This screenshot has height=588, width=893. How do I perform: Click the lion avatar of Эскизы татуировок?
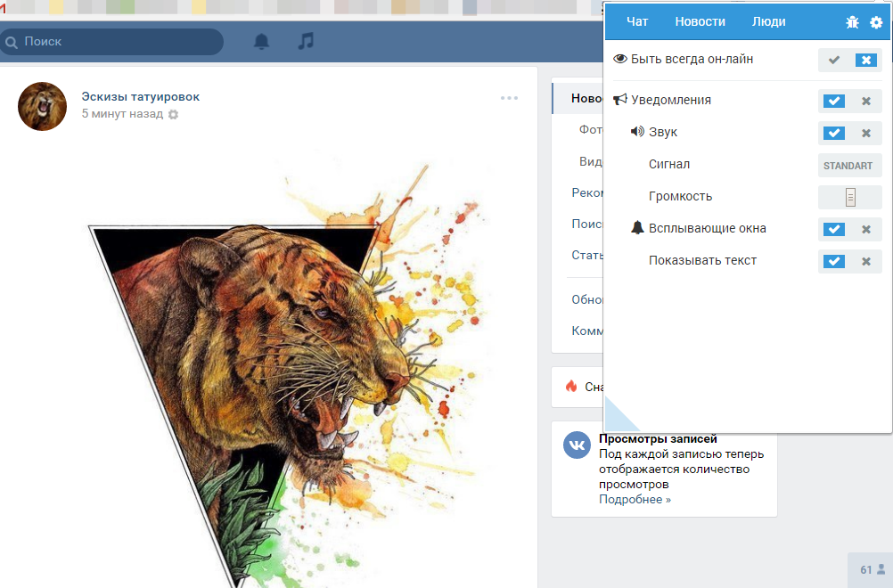(x=42, y=106)
